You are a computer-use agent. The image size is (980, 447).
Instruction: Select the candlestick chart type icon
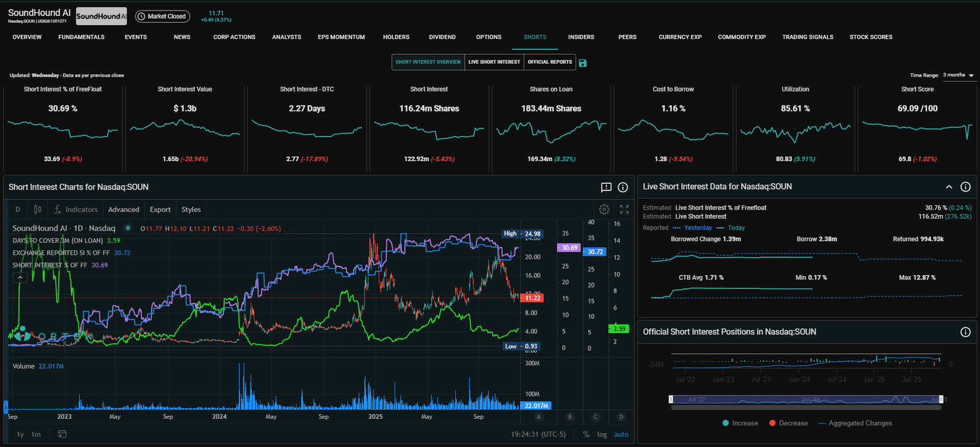point(37,209)
